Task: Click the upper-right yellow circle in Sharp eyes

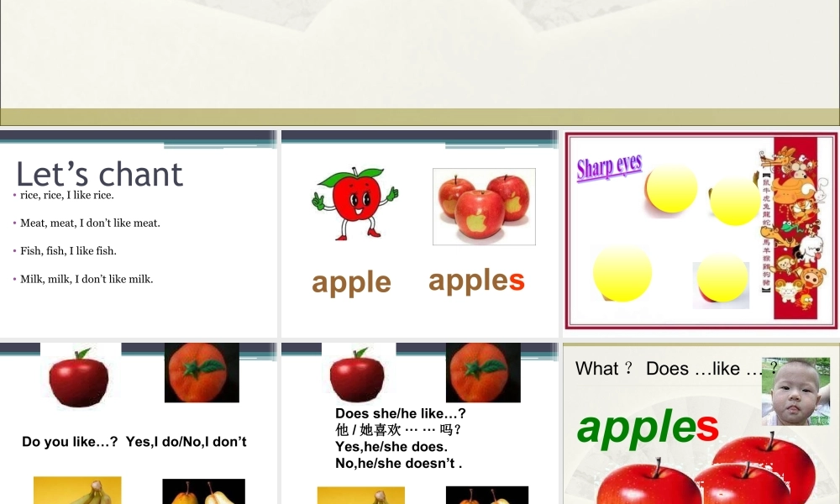Action: click(734, 202)
